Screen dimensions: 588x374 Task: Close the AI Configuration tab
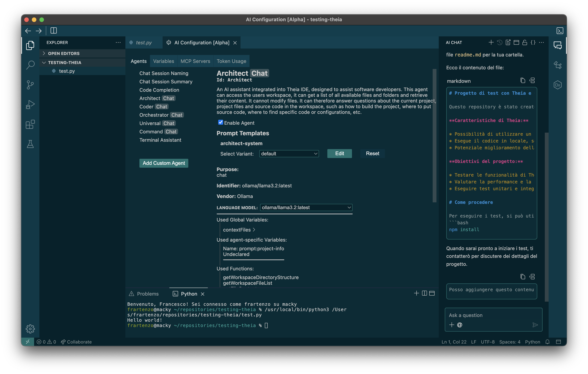(x=235, y=43)
